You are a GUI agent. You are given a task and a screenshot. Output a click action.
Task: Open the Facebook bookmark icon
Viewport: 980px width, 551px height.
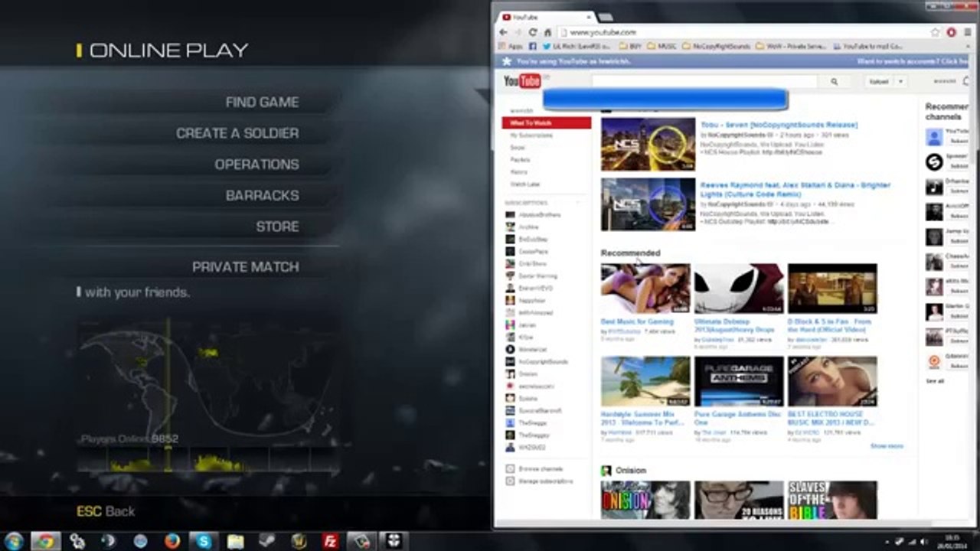(x=533, y=47)
